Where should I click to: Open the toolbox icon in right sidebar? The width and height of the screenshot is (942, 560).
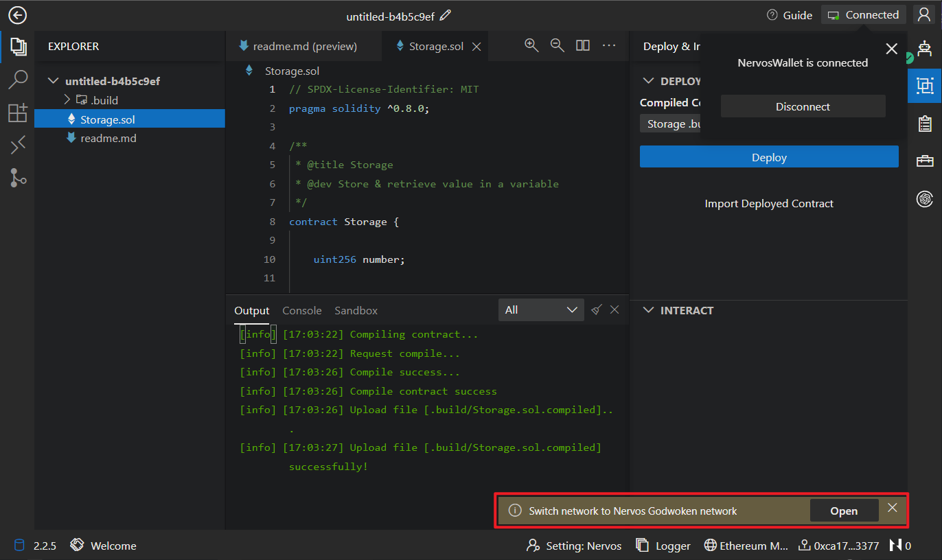click(x=925, y=161)
